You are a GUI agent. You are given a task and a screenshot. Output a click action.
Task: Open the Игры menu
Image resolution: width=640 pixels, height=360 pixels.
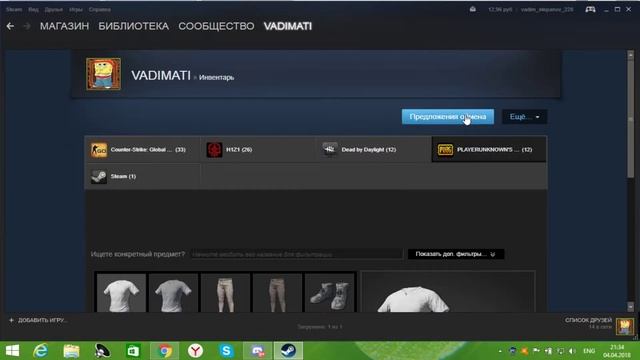[x=76, y=9]
